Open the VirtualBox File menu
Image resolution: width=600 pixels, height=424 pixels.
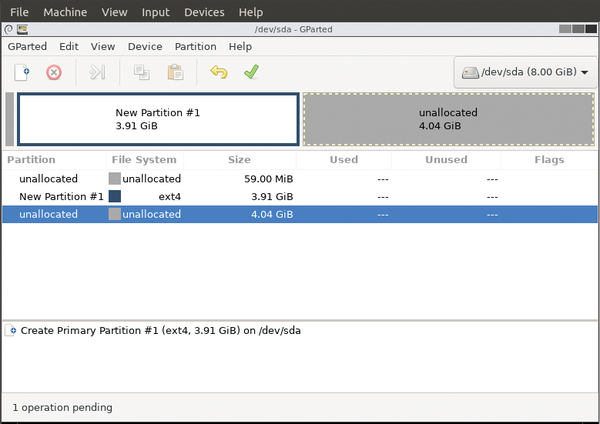[19, 12]
